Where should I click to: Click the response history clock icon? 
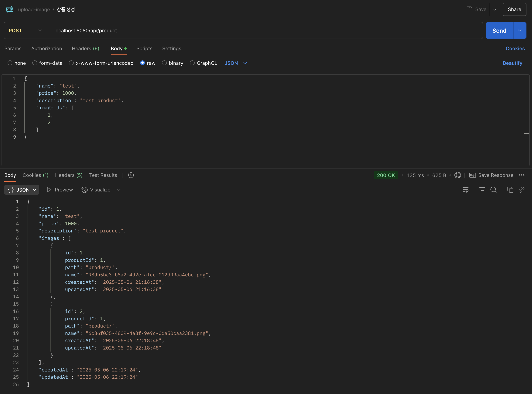pos(130,175)
